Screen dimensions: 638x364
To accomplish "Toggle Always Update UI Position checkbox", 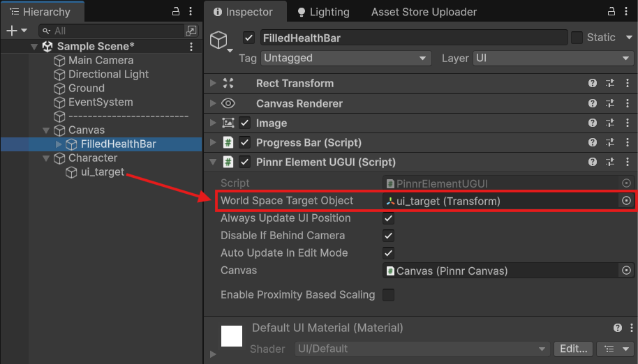I will pyautogui.click(x=389, y=218).
